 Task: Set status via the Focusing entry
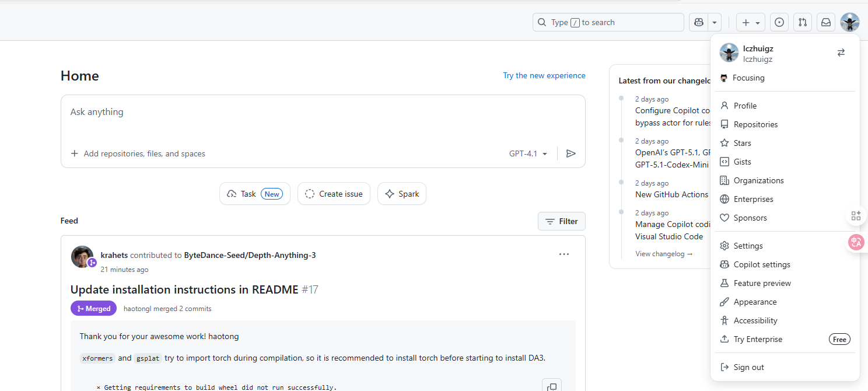point(748,78)
